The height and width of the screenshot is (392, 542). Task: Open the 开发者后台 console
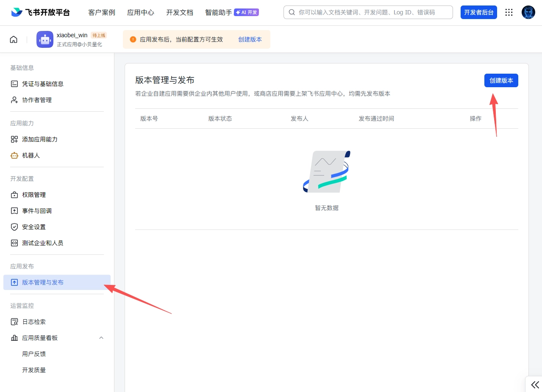[x=478, y=12]
